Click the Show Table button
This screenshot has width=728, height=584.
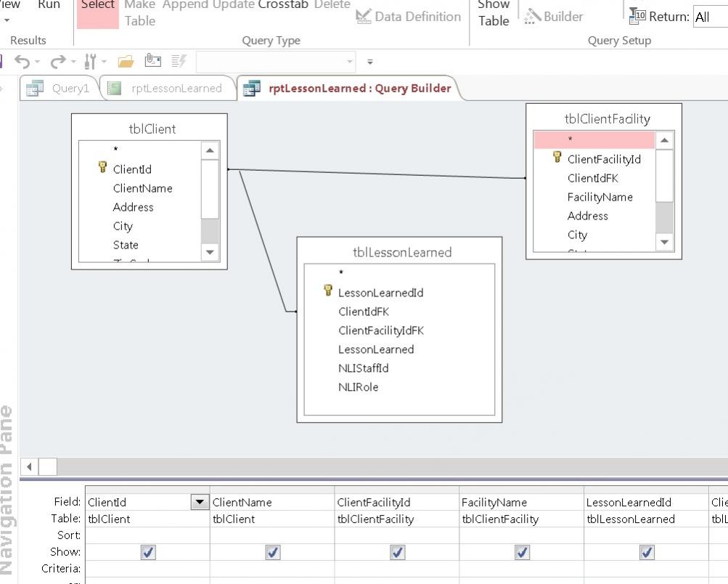(x=494, y=13)
